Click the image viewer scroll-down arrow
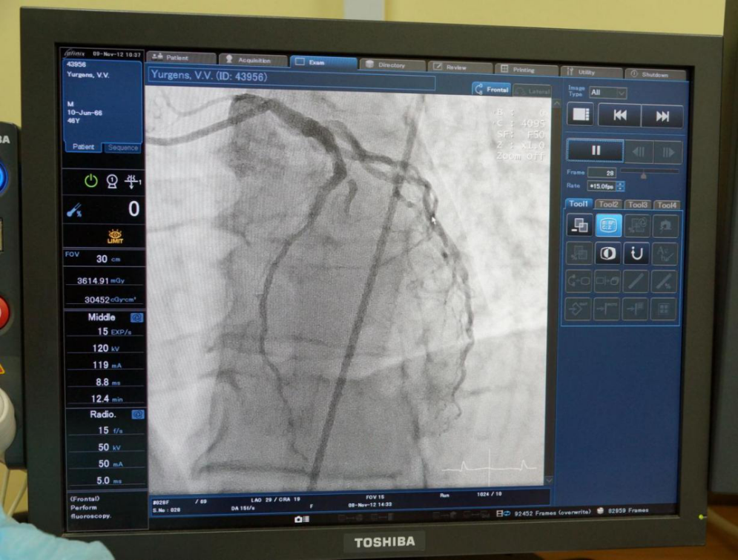 coord(548,480)
